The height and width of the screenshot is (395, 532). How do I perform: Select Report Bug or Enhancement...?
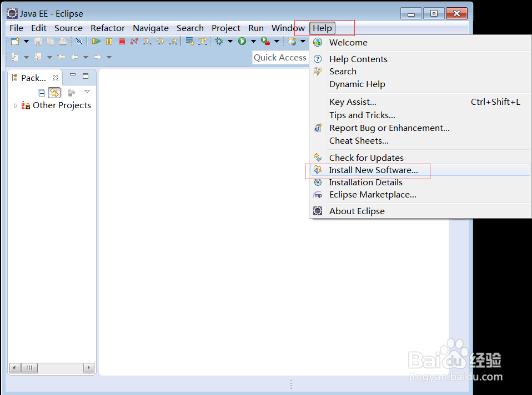click(x=421, y=128)
